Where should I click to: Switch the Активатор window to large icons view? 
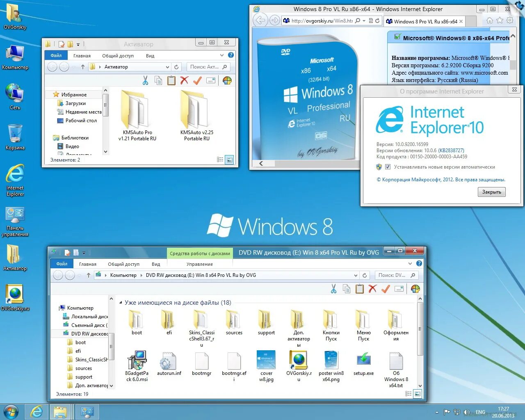[229, 160]
